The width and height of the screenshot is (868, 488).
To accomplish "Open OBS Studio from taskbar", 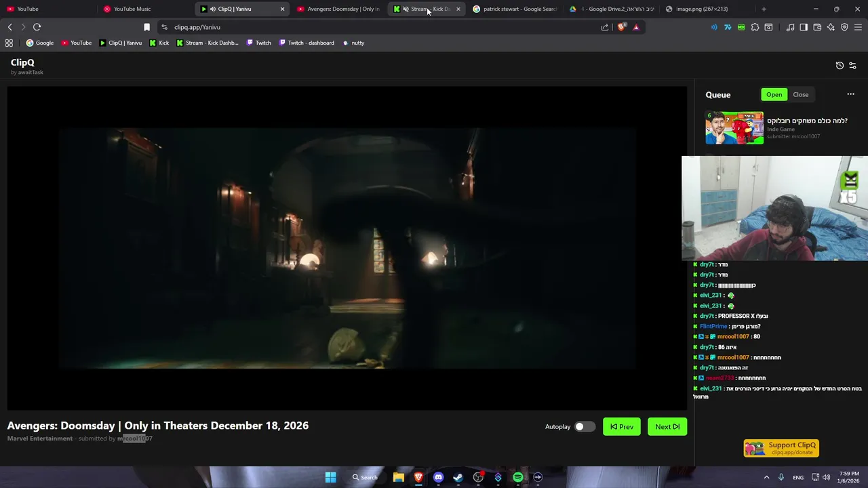I will tap(478, 477).
